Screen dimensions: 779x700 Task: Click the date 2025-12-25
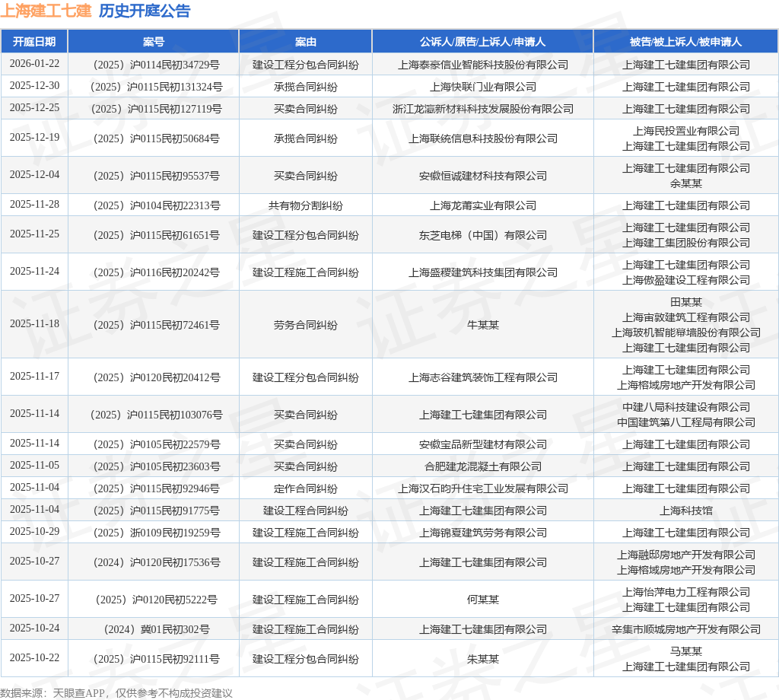[x=34, y=108]
